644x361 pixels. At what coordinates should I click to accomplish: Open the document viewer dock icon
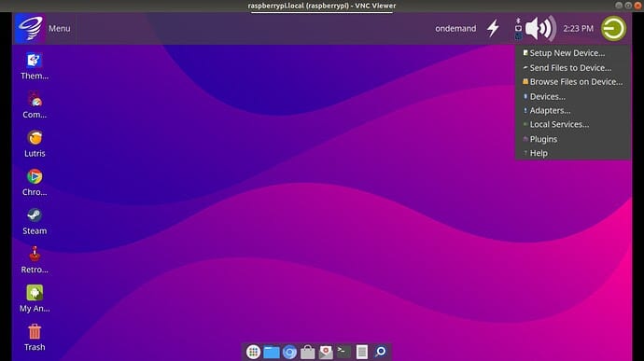pos(362,352)
